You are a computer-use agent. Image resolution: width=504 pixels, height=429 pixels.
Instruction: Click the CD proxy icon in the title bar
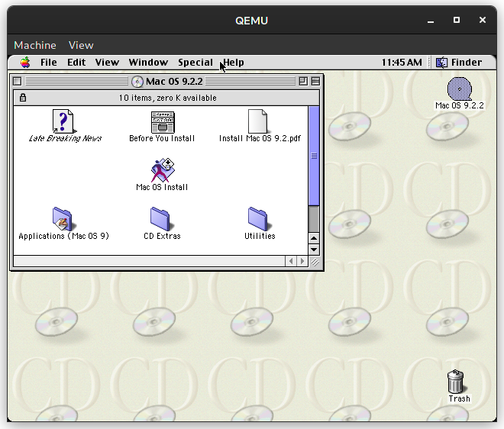pyautogui.click(x=137, y=82)
